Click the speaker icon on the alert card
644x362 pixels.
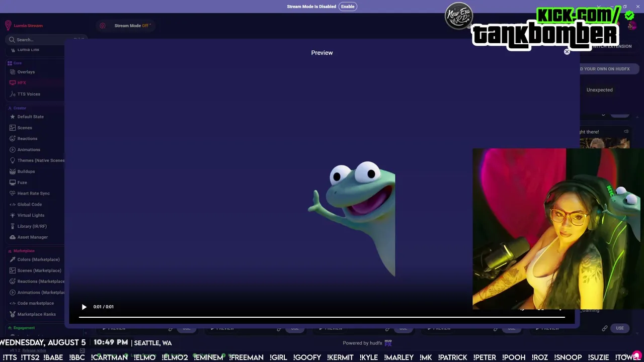point(626,132)
